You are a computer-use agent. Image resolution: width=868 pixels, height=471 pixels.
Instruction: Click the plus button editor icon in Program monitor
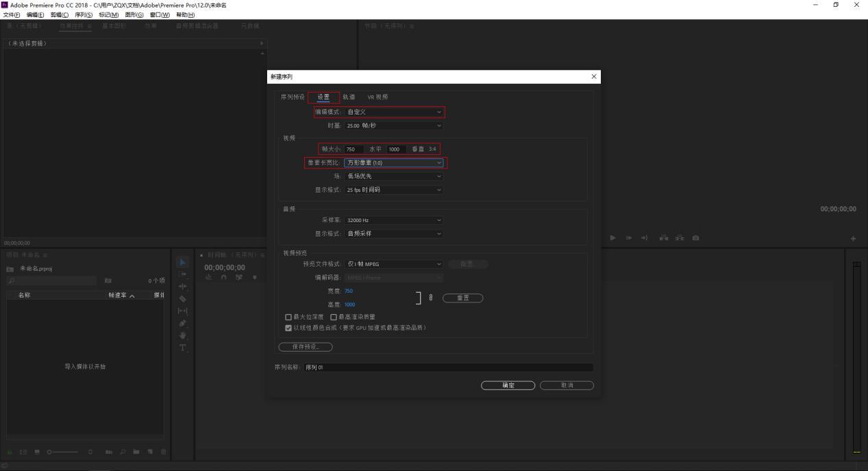(x=854, y=238)
